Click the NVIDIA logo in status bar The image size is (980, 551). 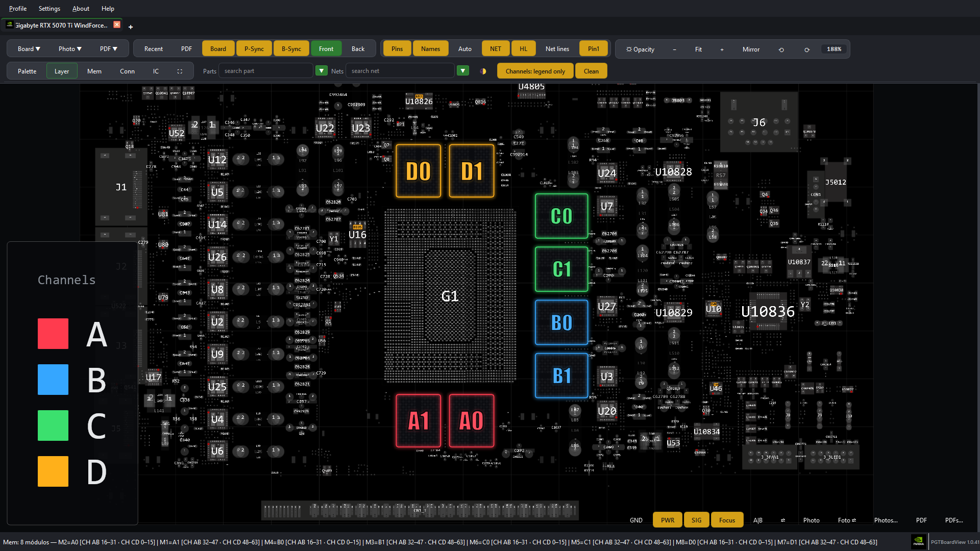click(x=918, y=542)
